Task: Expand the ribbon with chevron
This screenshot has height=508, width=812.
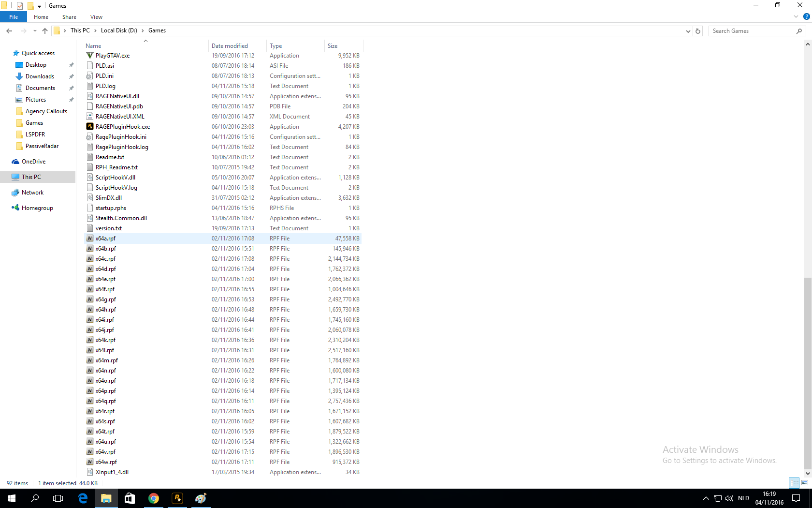Action: (796, 17)
